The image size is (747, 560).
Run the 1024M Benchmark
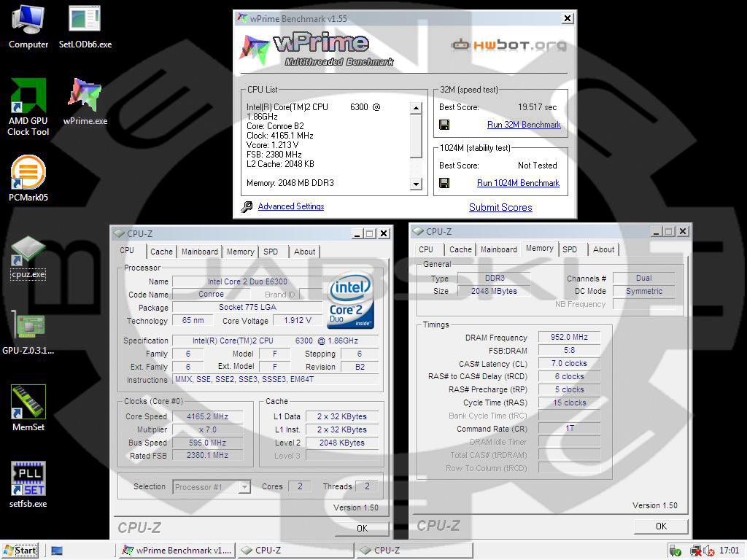518,183
